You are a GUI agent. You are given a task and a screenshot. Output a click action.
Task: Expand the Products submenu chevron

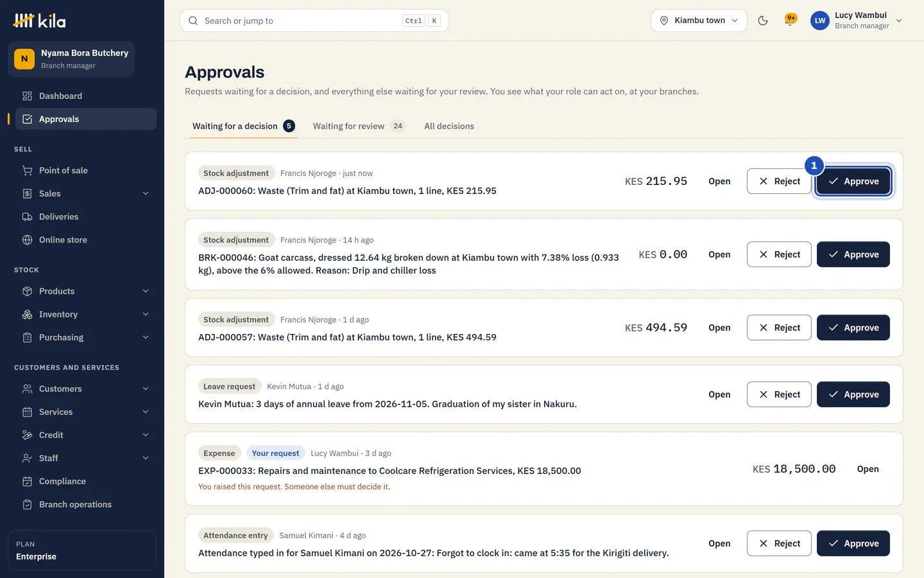pyautogui.click(x=146, y=291)
